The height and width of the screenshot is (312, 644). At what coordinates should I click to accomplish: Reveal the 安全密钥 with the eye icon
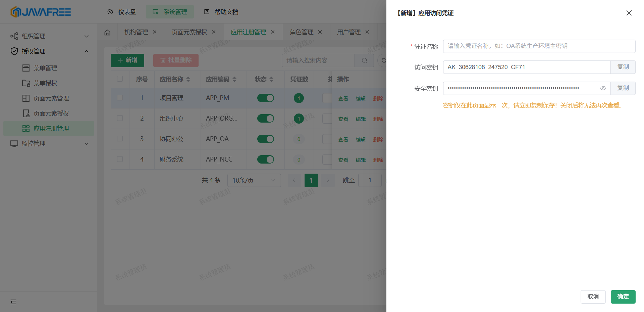pyautogui.click(x=603, y=88)
